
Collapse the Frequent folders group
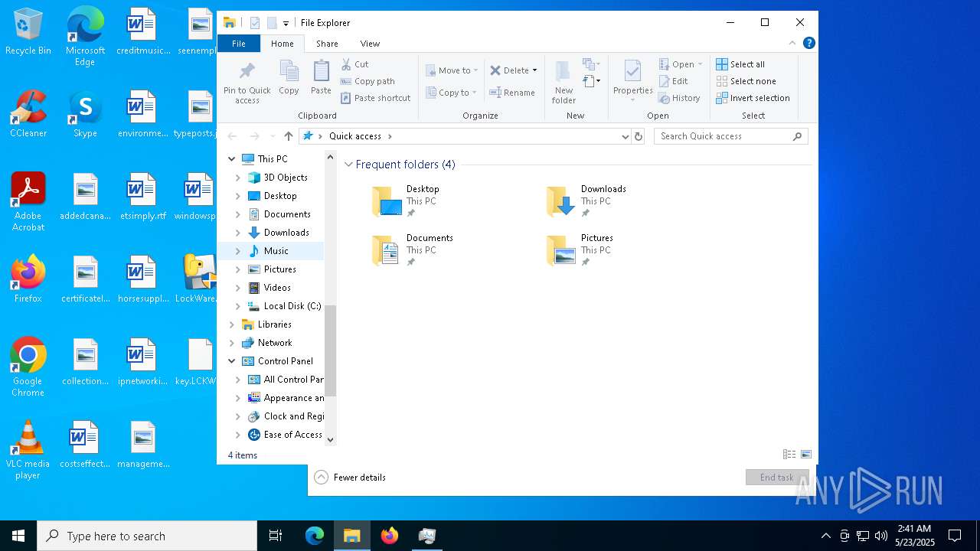pyautogui.click(x=349, y=165)
